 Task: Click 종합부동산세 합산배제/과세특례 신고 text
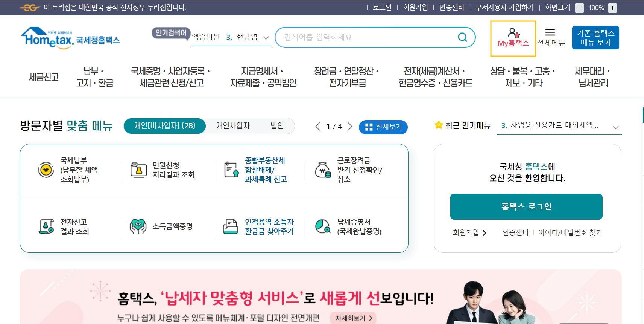tap(266, 170)
